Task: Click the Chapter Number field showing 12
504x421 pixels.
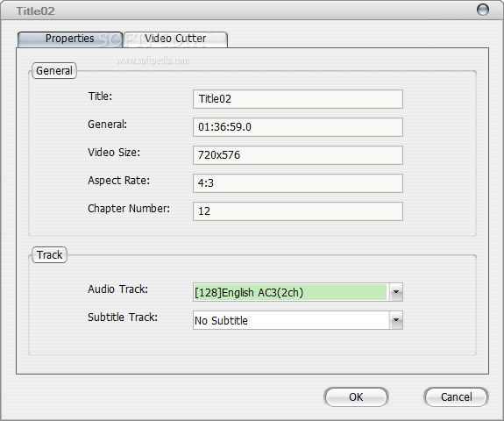Action: [x=298, y=211]
